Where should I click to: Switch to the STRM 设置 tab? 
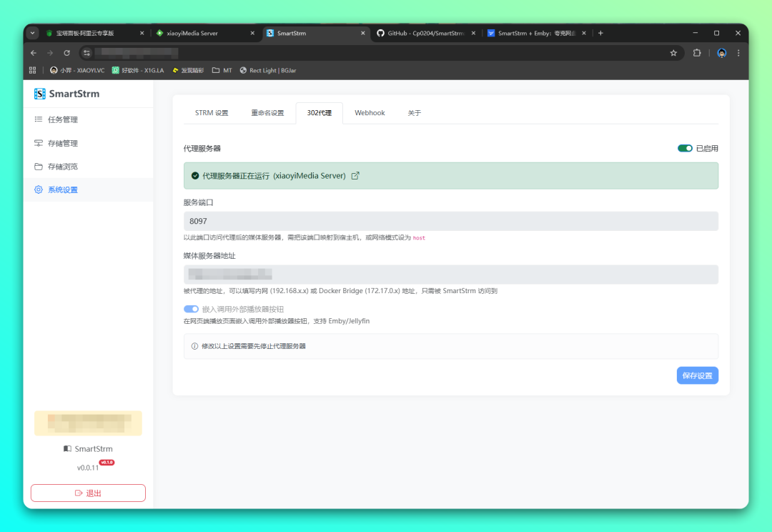tap(212, 113)
